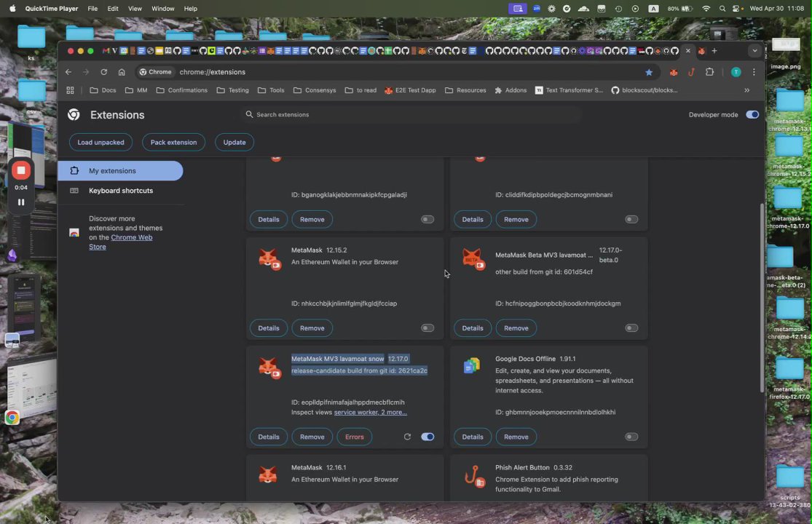
Task: Disable MetaMask MV3 lavamoat snow extension
Action: [427, 437]
